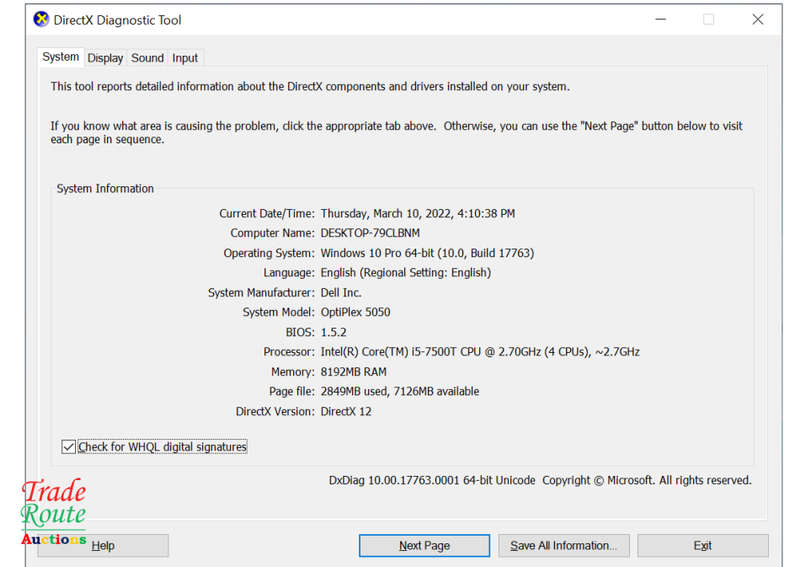Click DirectX 12 version value
This screenshot has height=567, width=800.
[x=345, y=411]
